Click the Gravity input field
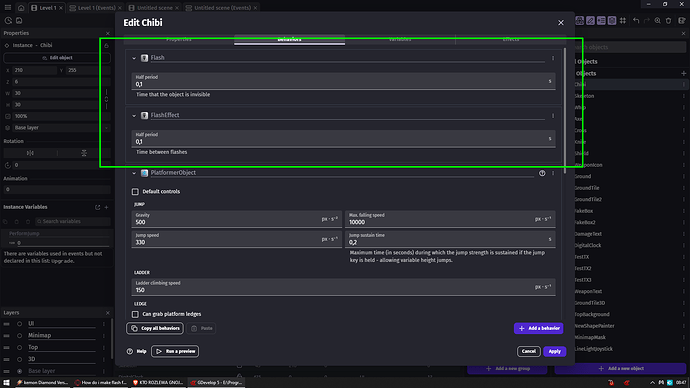690x388 pixels. click(x=236, y=219)
